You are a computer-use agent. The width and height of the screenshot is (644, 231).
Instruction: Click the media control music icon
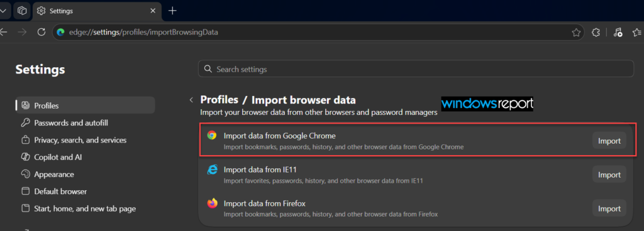pos(618,33)
